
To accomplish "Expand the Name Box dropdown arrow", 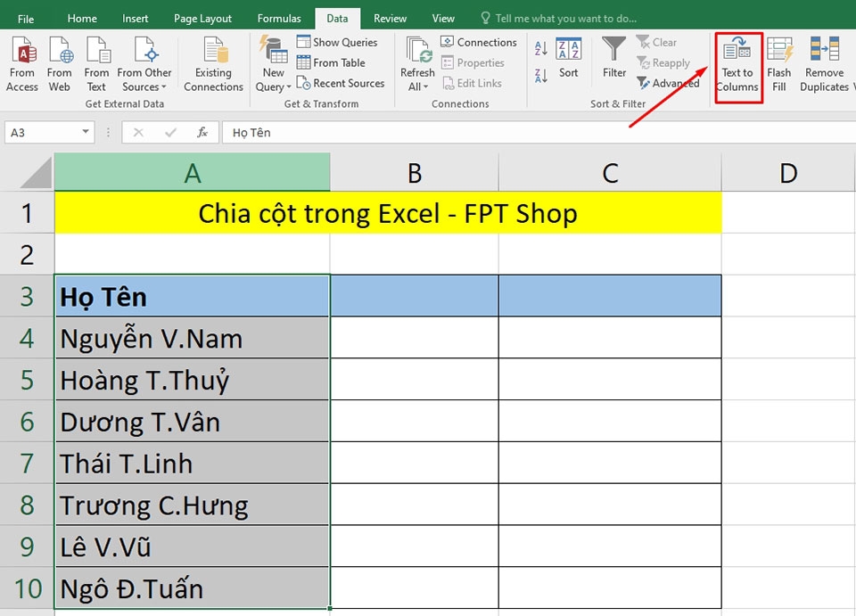I will [86, 132].
